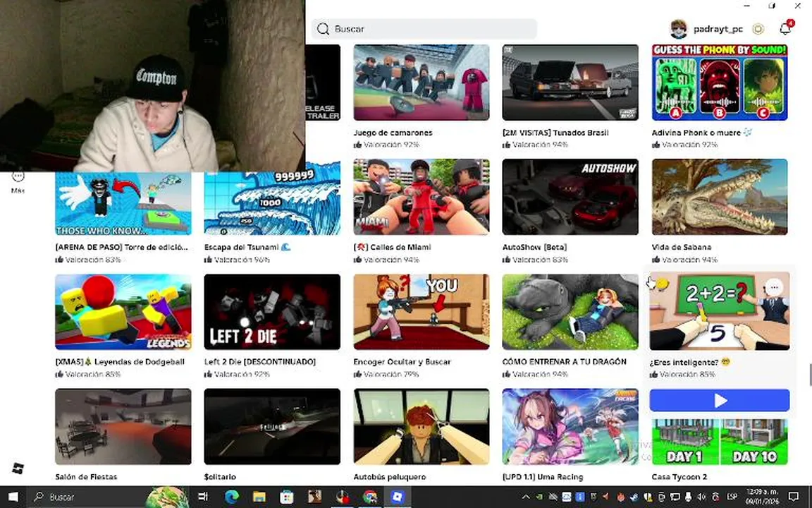Click Valoración 79% under Encoger Ocultar y Buscar
812x508 pixels.
click(386, 374)
